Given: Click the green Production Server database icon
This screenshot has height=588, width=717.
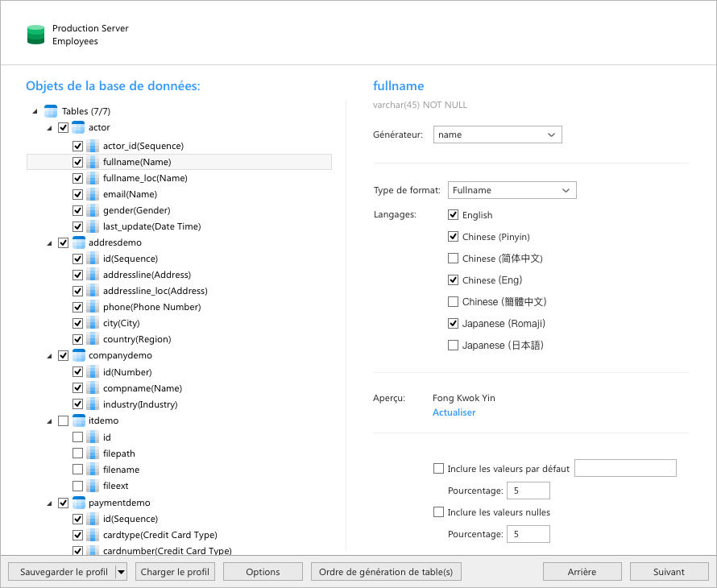Looking at the screenshot, I should (35, 35).
